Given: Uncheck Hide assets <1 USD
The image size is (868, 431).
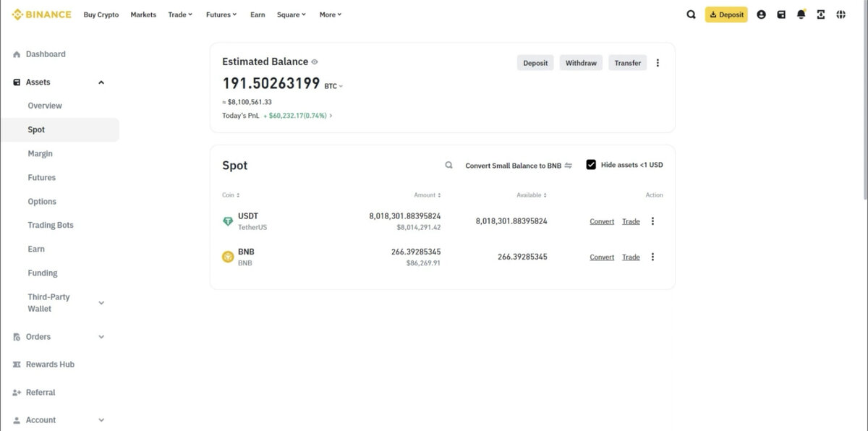Looking at the screenshot, I should (x=591, y=165).
